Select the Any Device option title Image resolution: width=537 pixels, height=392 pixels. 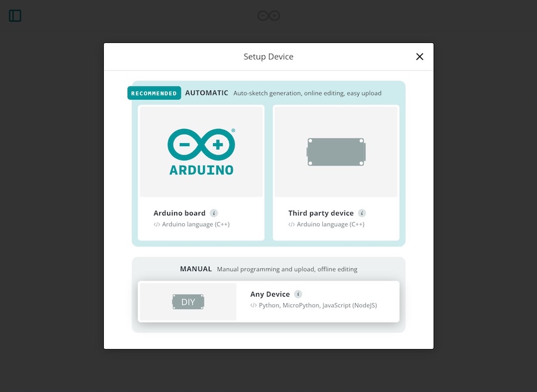pos(270,294)
